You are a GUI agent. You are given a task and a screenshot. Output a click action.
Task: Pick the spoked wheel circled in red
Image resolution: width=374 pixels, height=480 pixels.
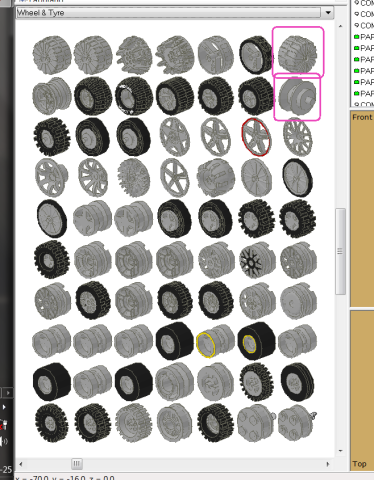pos(256,137)
